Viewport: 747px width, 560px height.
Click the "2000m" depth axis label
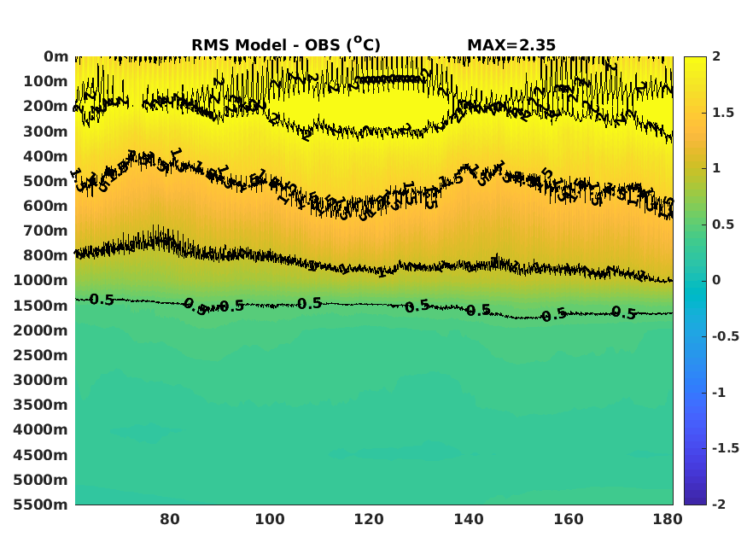click(x=41, y=330)
